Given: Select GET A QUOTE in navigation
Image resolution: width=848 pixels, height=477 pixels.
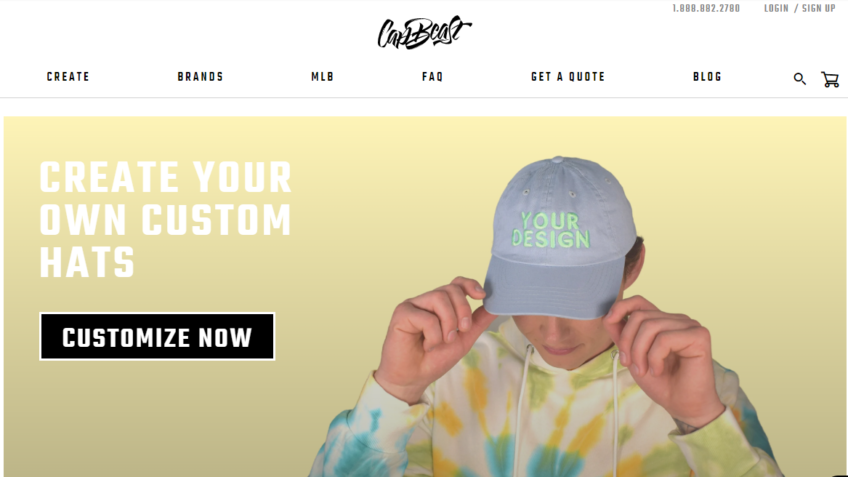Looking at the screenshot, I should pyautogui.click(x=568, y=77).
